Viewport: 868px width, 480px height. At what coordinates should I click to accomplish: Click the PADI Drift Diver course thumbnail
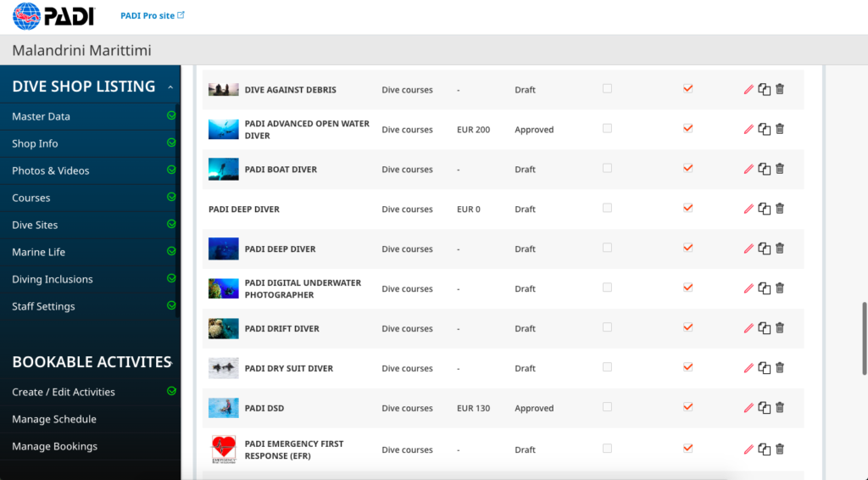(224, 328)
